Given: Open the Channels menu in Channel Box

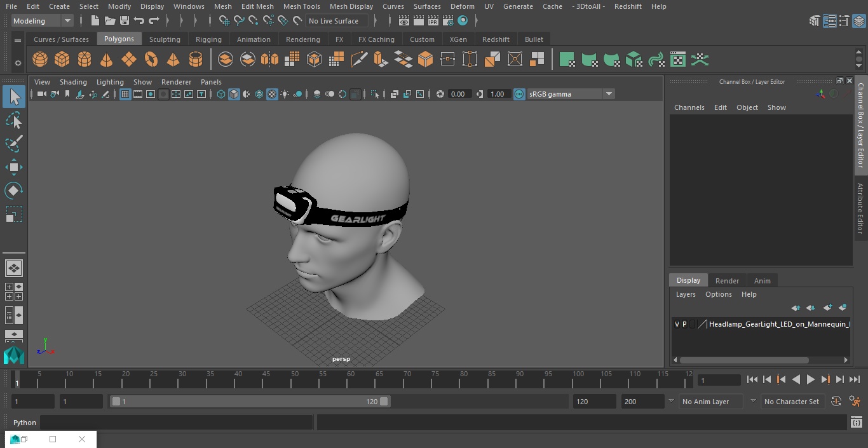Looking at the screenshot, I should [x=689, y=107].
